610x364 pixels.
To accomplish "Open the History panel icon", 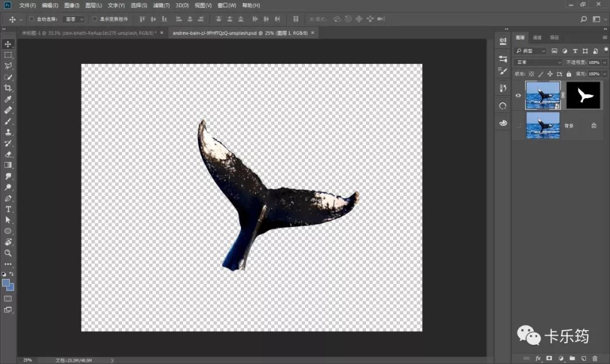I will 503,88.
